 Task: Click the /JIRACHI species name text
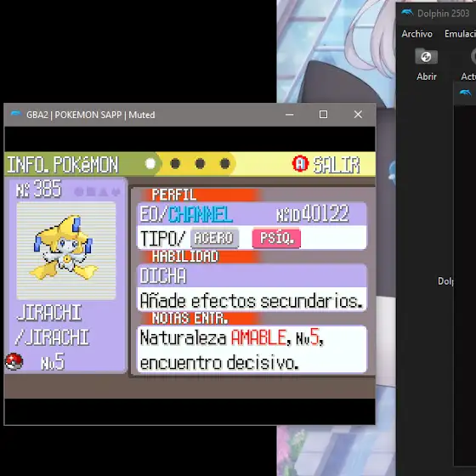tap(52, 337)
